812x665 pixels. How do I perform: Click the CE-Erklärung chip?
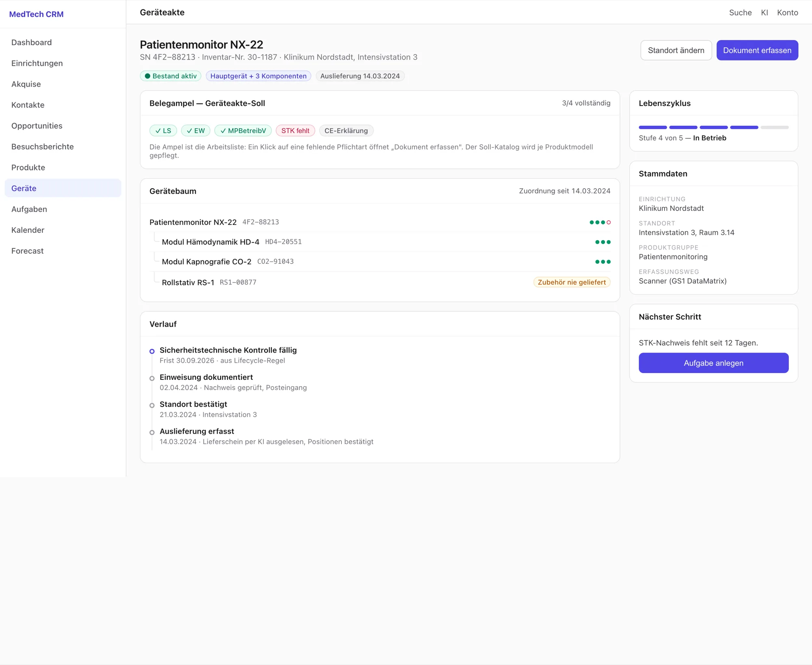(346, 131)
